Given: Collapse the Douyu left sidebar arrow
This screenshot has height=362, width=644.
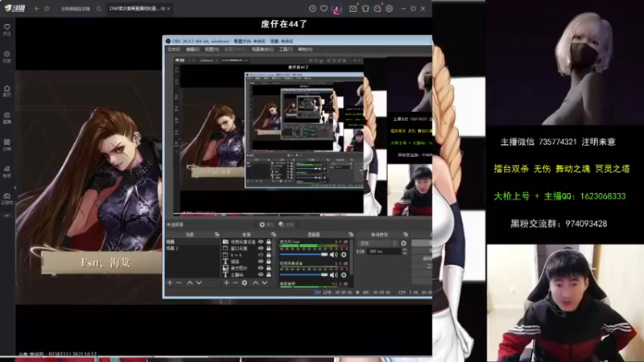Looking at the screenshot, I should pos(15,187).
